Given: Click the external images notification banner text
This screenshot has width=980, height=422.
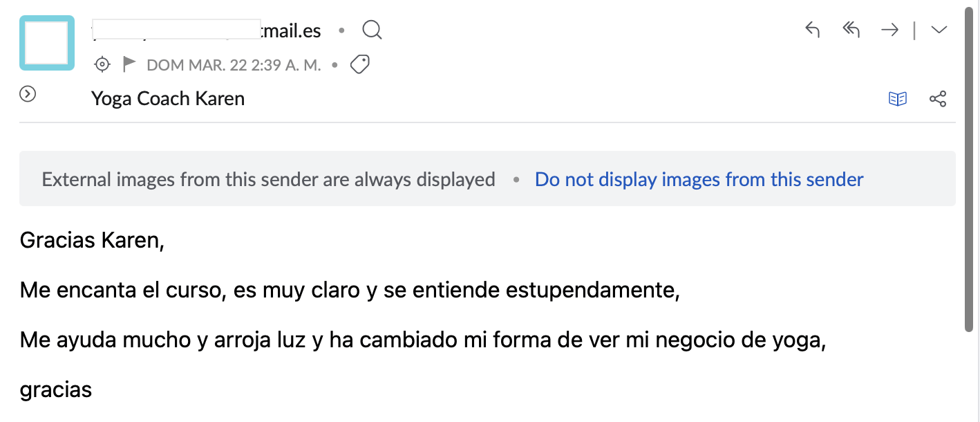Looking at the screenshot, I should point(268,180).
